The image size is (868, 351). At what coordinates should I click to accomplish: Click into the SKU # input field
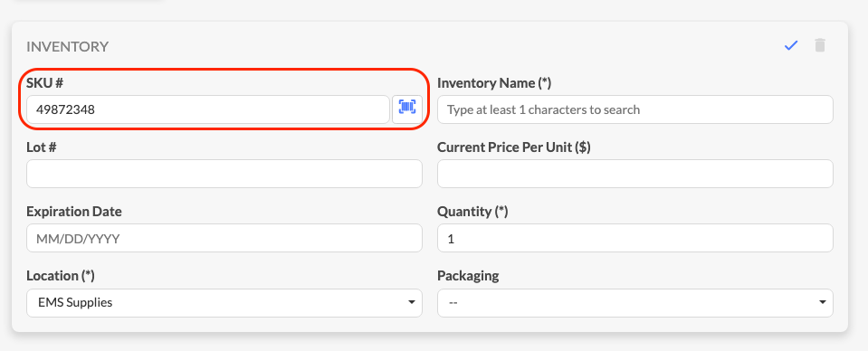tap(208, 109)
